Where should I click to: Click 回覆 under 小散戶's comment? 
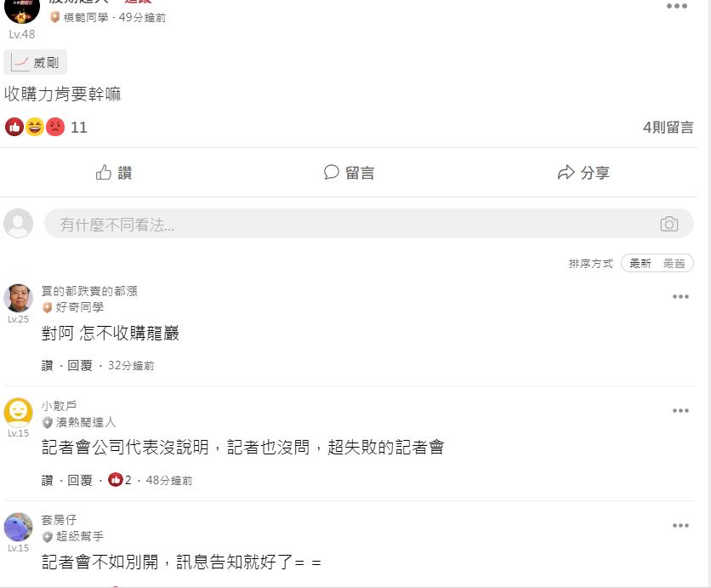[x=80, y=480]
